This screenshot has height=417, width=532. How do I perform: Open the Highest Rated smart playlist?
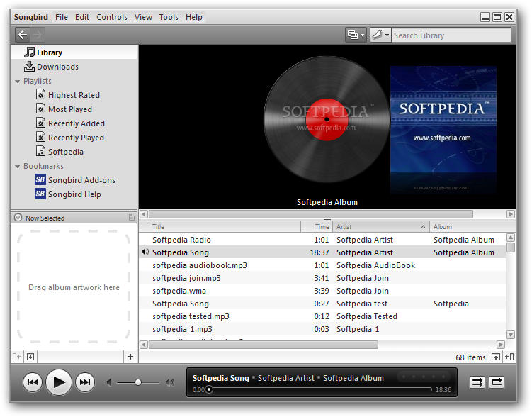pos(74,95)
